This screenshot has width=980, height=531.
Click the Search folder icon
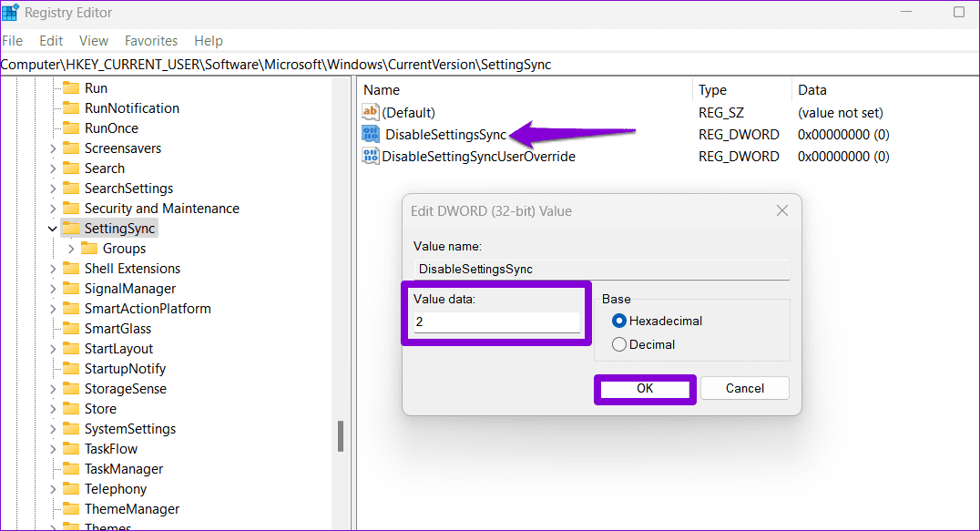click(x=71, y=168)
